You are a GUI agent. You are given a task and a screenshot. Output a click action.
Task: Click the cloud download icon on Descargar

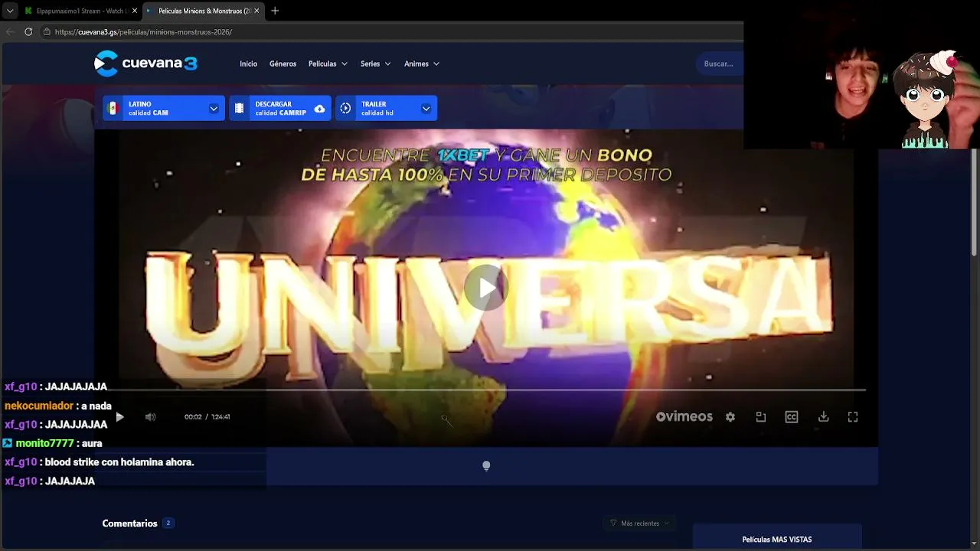319,109
